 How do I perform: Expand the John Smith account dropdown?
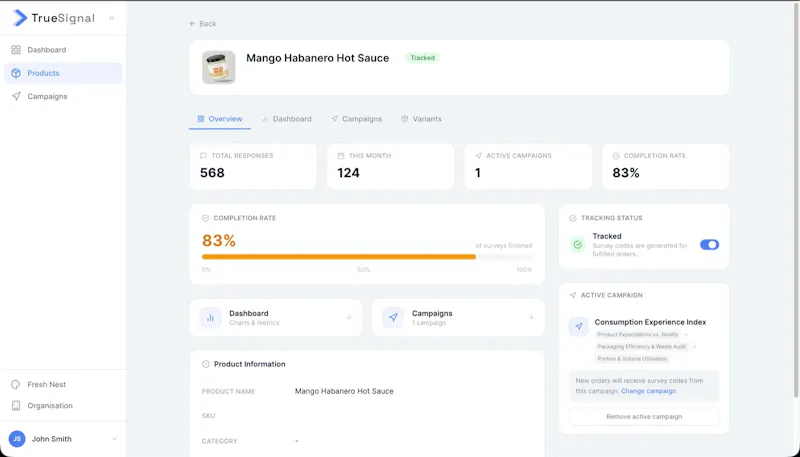point(114,439)
